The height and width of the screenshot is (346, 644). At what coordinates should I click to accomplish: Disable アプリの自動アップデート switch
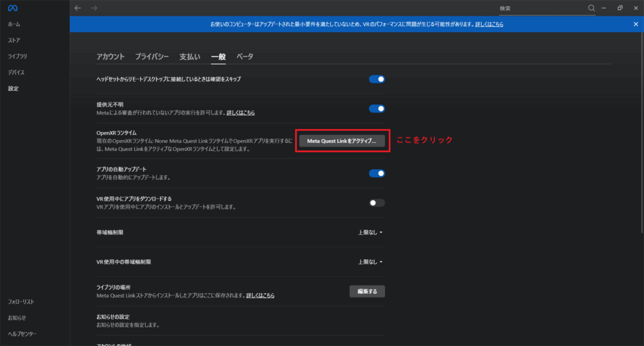pos(377,174)
